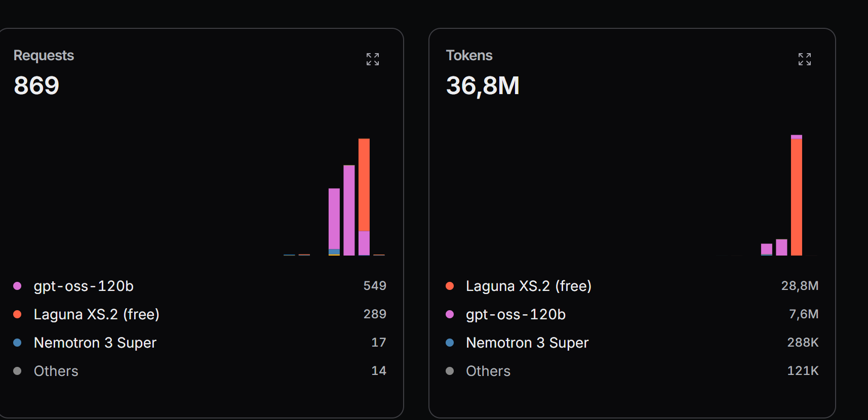This screenshot has height=420, width=868.
Task: Click the "28,8M" token count for Laguna XS.2
Action: [800, 286]
